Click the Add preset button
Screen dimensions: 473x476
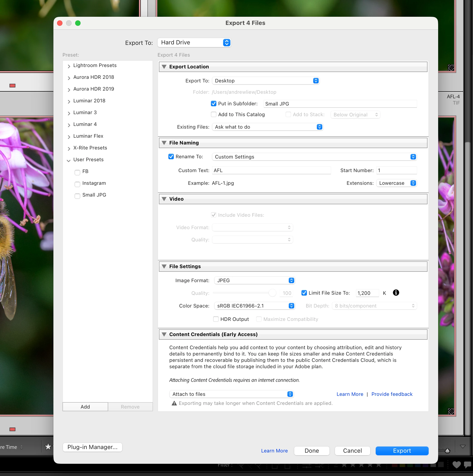click(x=85, y=407)
